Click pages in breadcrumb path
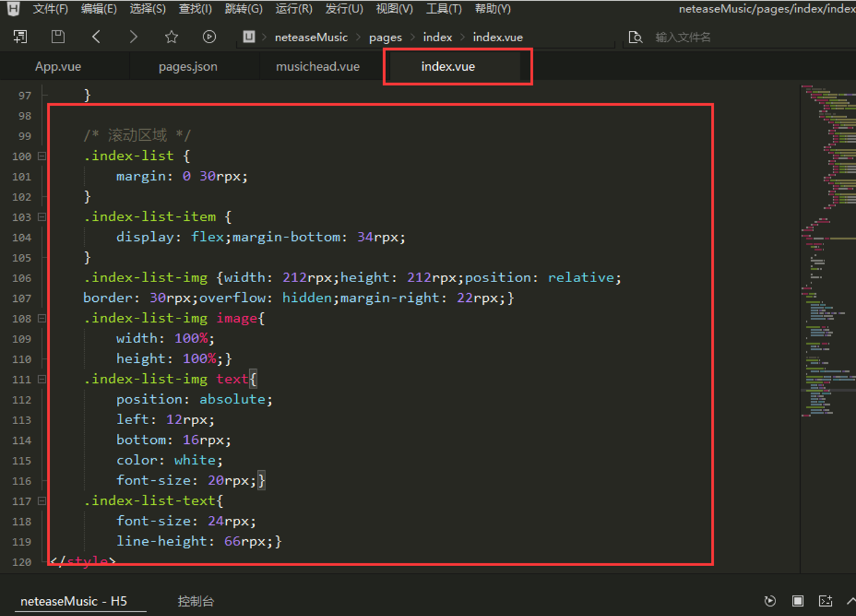Viewport: 856px width, 616px height. pyautogui.click(x=386, y=37)
